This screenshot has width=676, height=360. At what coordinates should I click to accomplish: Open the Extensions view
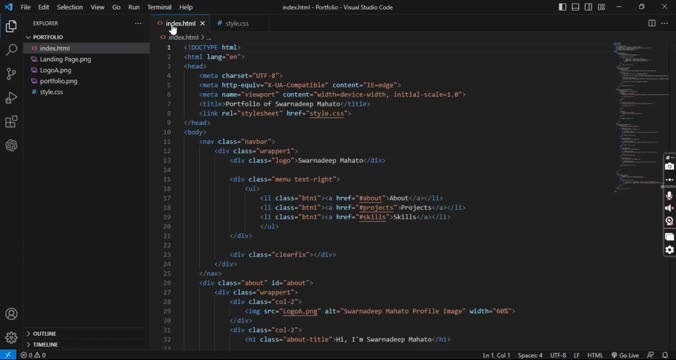tap(11, 122)
